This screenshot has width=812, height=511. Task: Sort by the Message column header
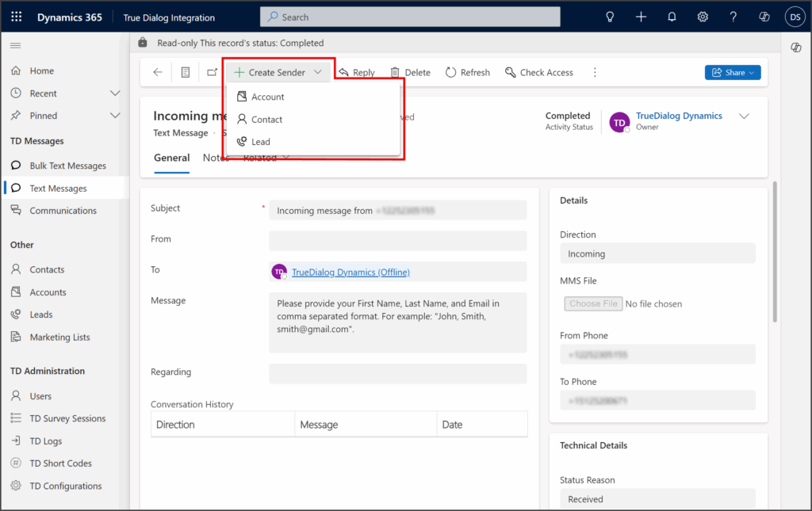tap(366, 425)
